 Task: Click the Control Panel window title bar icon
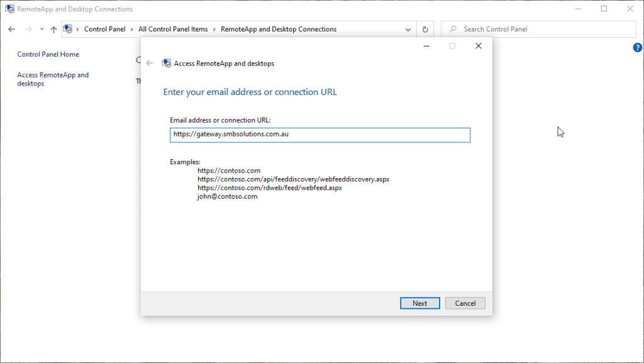(10, 9)
